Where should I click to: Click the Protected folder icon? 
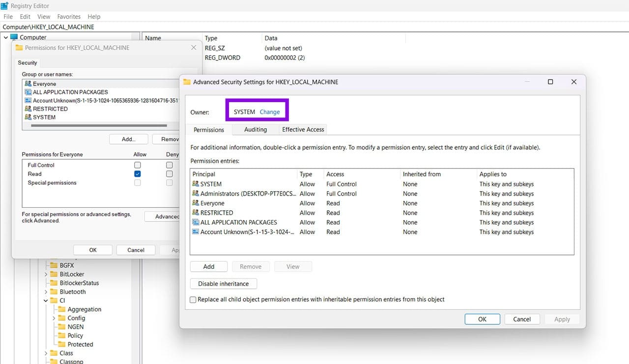62,344
